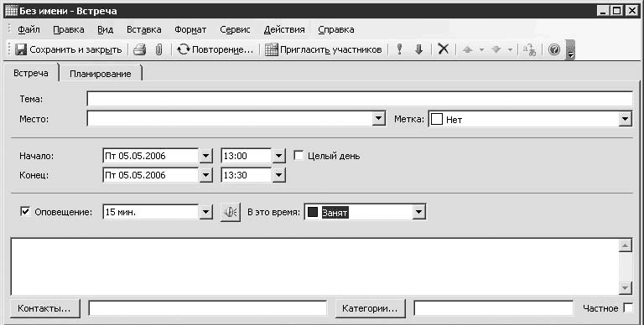Viewport: 644px width, 325px height.
Task: Set high importance with the exclamation icon
Action: point(399,49)
